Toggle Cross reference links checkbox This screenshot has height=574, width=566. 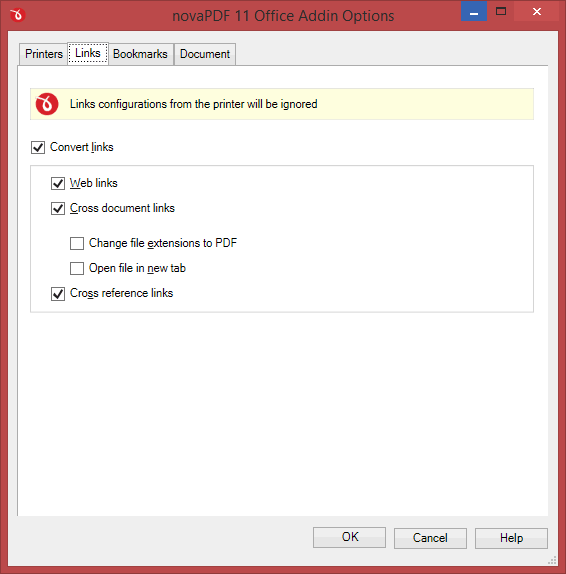pyautogui.click(x=58, y=293)
